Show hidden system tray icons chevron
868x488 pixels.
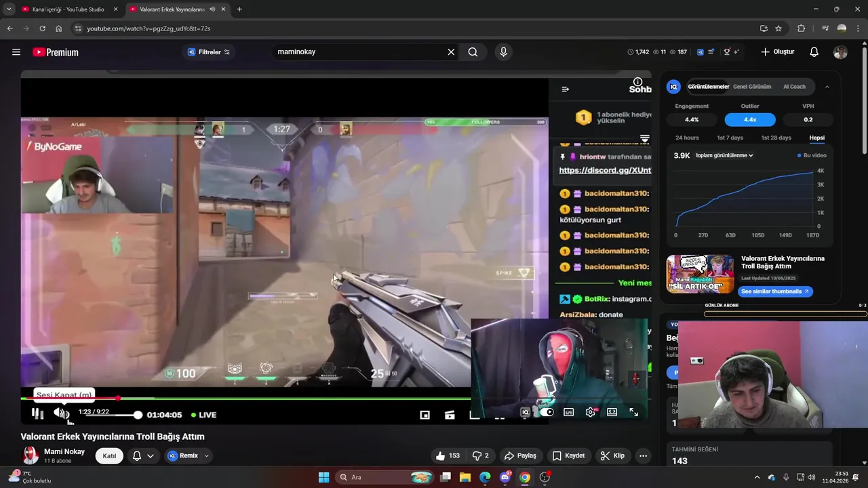point(757,477)
